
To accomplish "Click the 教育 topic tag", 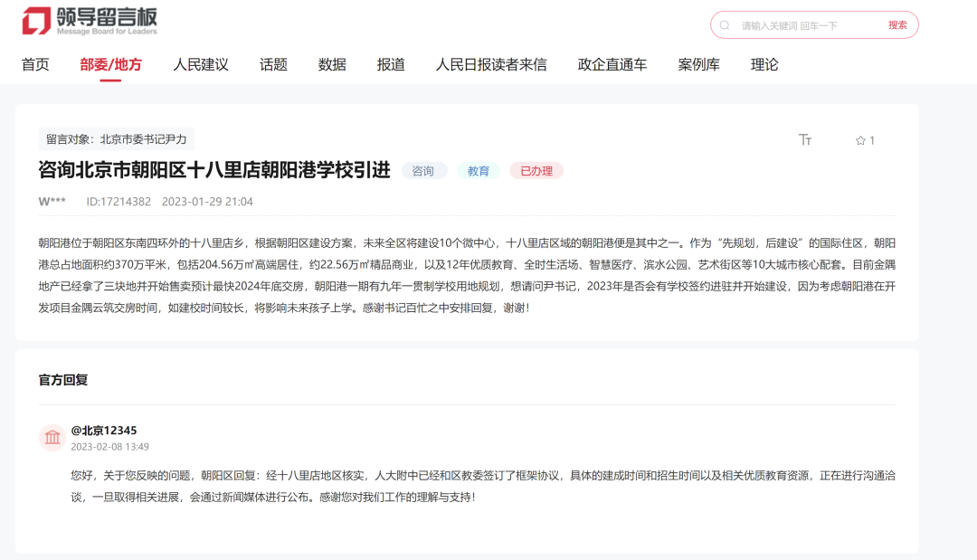I will 479,171.
